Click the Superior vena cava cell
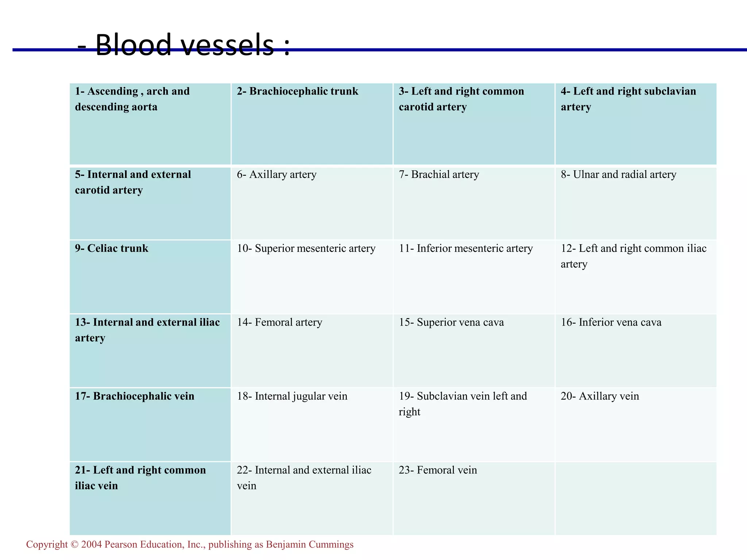Screen dimensions: 747x560 point(474,351)
